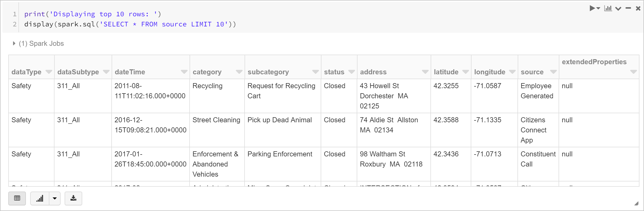The image size is (644, 211).
Task: Click into code line 2 of cell
Action: tap(130, 24)
